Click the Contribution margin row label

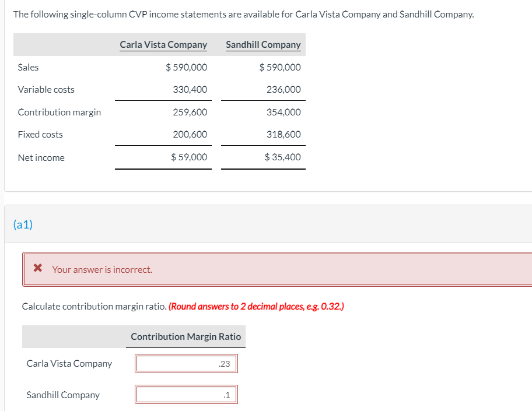click(x=60, y=113)
